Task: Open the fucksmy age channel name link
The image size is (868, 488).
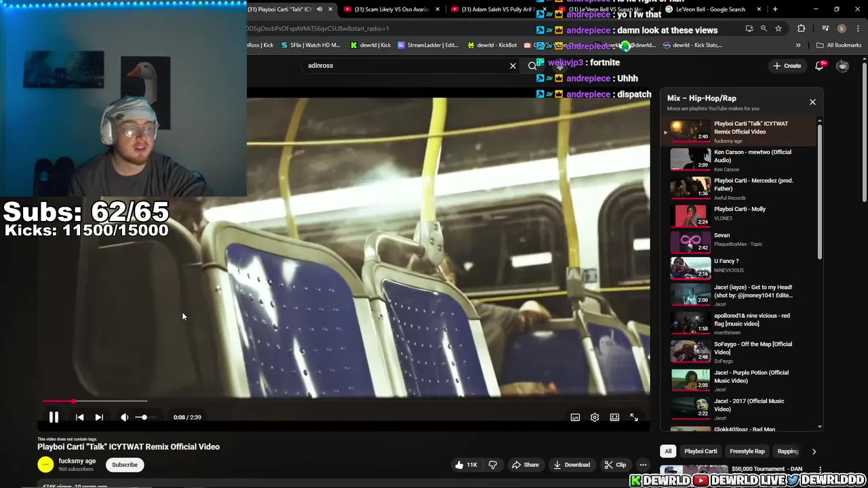Action: [x=77, y=461]
